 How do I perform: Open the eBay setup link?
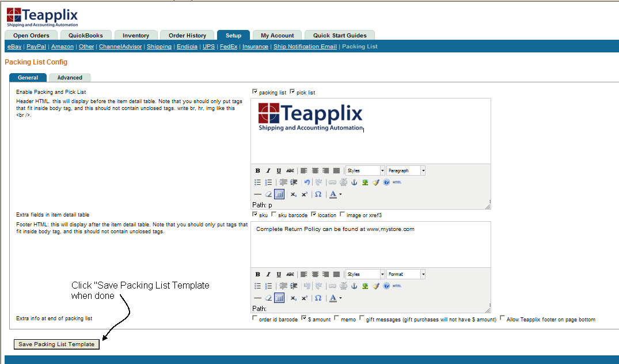tap(14, 47)
